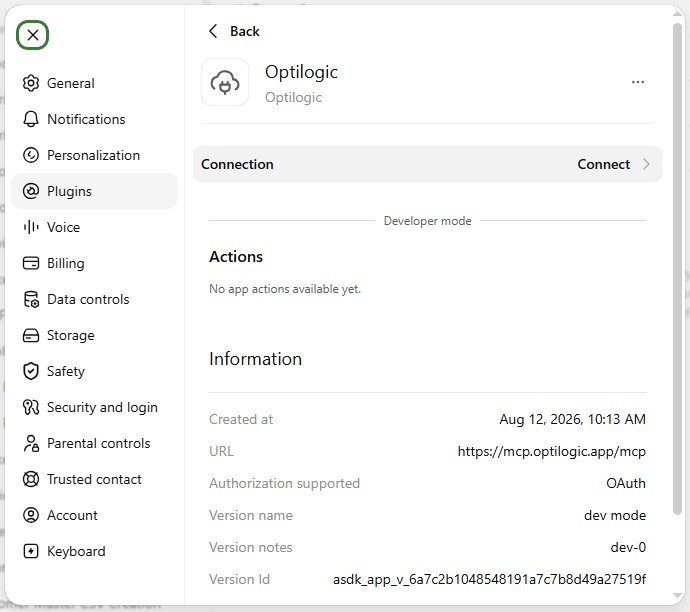Click the Information heading
The height and width of the screenshot is (612, 690).
click(256, 359)
